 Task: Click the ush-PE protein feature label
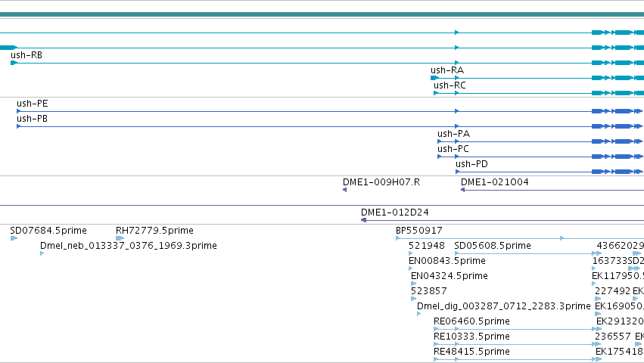click(32, 104)
